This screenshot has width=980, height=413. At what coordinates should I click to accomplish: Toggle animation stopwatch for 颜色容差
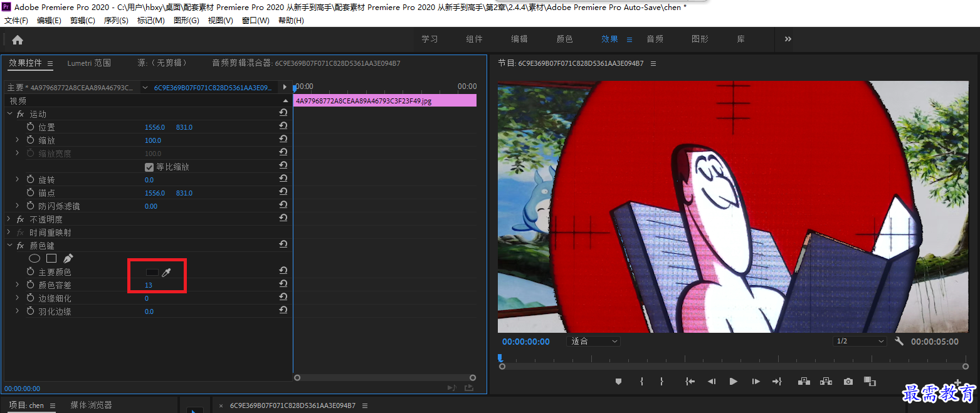(x=30, y=285)
